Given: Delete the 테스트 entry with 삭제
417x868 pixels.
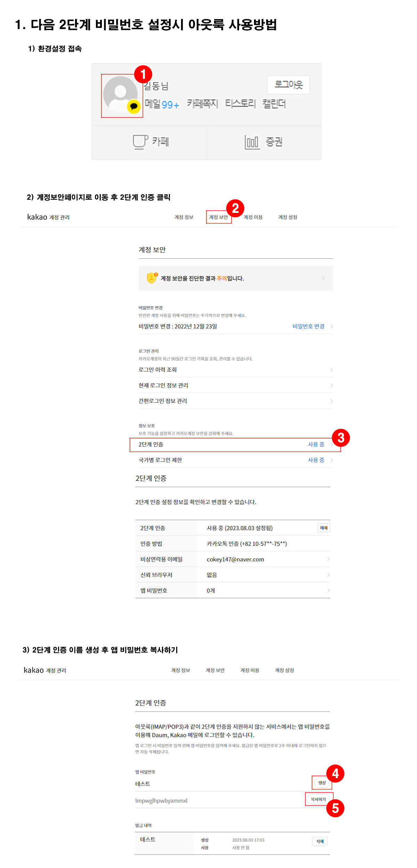Looking at the screenshot, I should pos(320,841).
